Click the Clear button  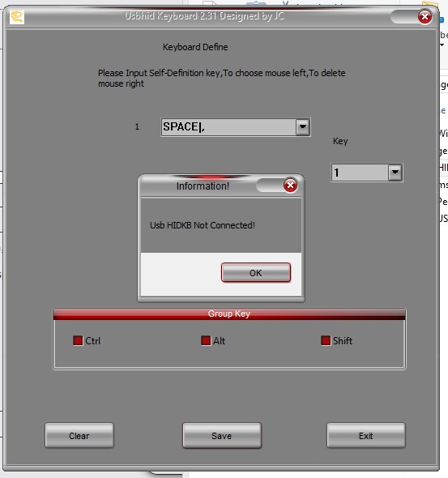79,435
